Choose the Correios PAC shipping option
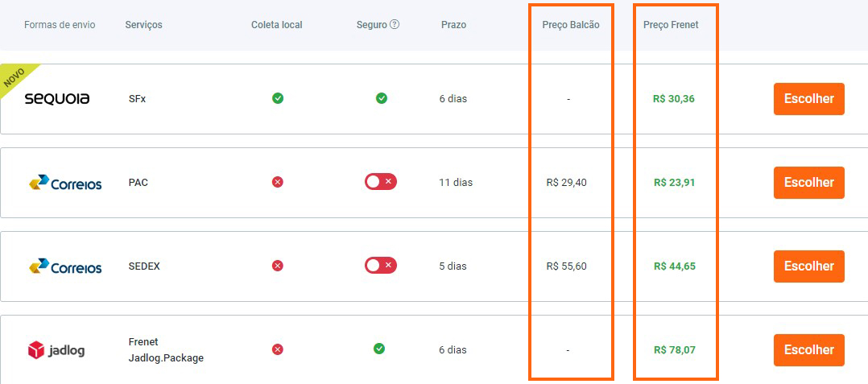This screenshot has width=868, height=384. click(808, 183)
